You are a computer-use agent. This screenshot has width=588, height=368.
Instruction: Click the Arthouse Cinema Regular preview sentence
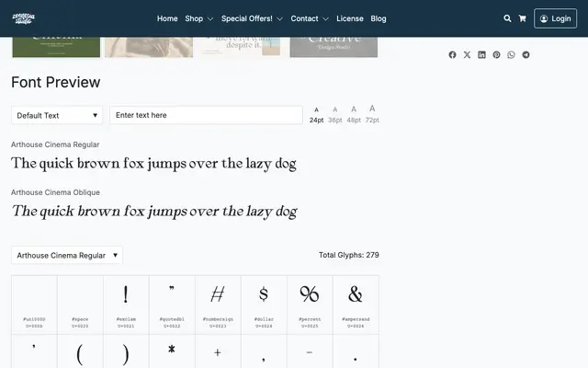coord(153,164)
